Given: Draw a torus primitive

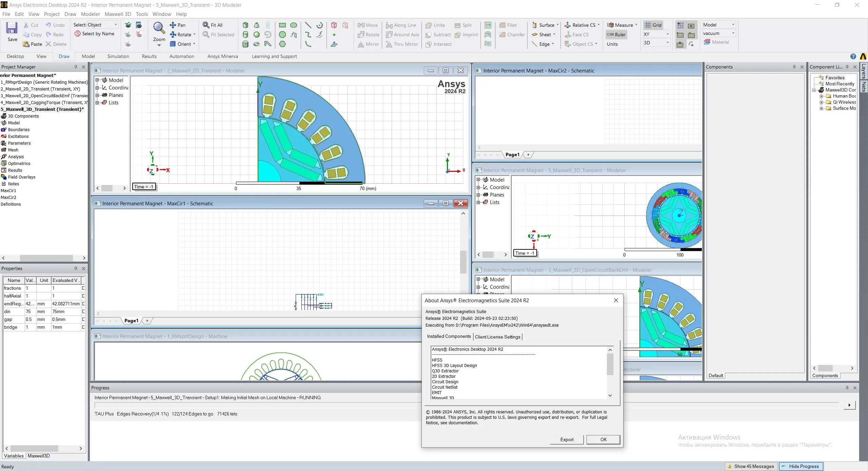Looking at the screenshot, I should coord(257,44).
